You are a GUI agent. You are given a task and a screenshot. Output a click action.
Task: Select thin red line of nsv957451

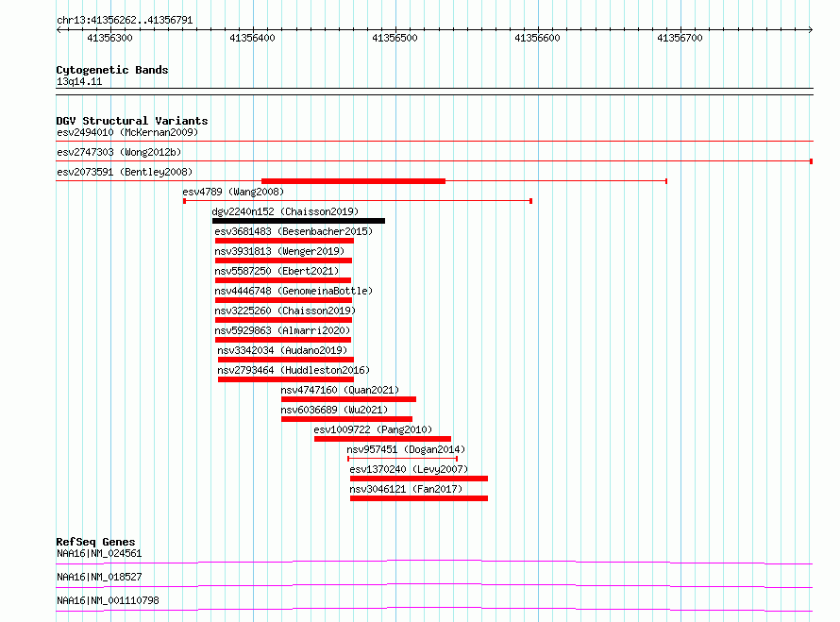tap(402, 459)
